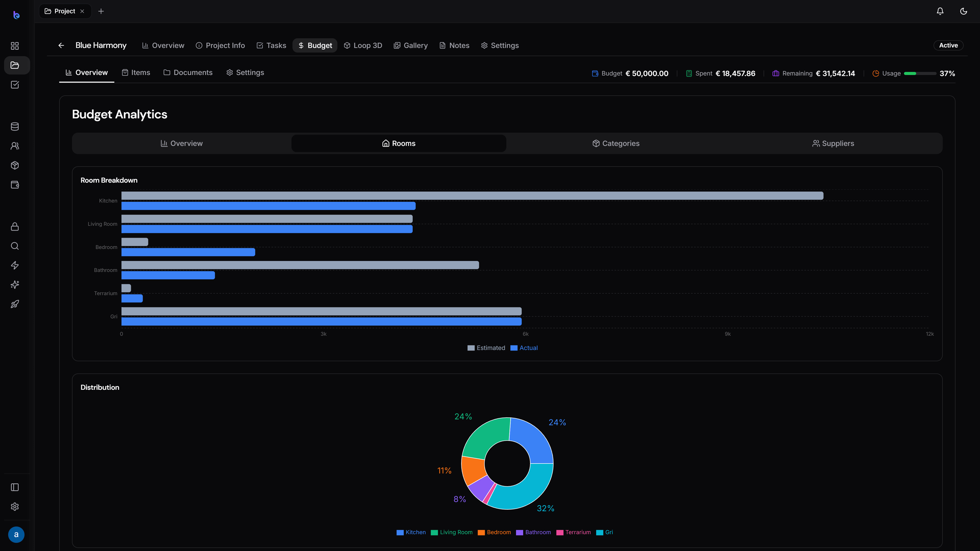Select the Project tab
Screen dimensions: 980x551
pyautogui.click(x=65, y=11)
